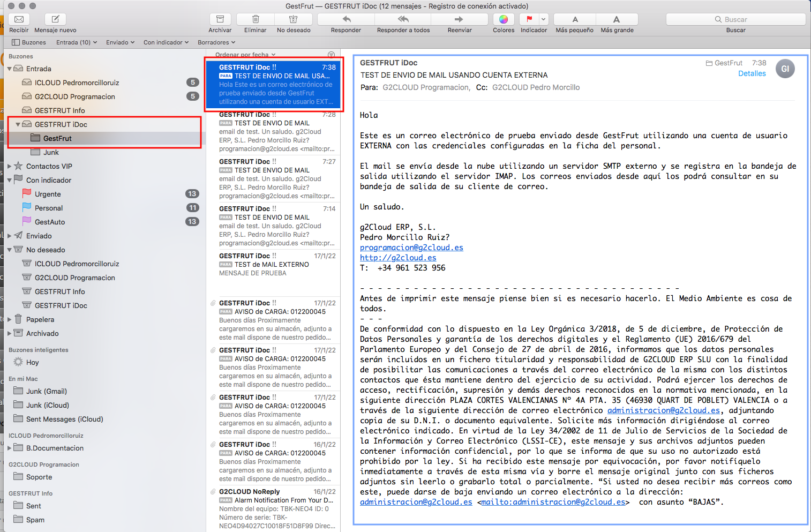The image size is (811, 532).
Task: Toggle the red Indicador flag
Action: [529, 19]
